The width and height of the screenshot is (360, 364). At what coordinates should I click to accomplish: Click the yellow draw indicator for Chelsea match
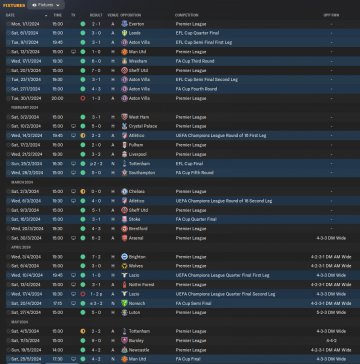pos(83,192)
